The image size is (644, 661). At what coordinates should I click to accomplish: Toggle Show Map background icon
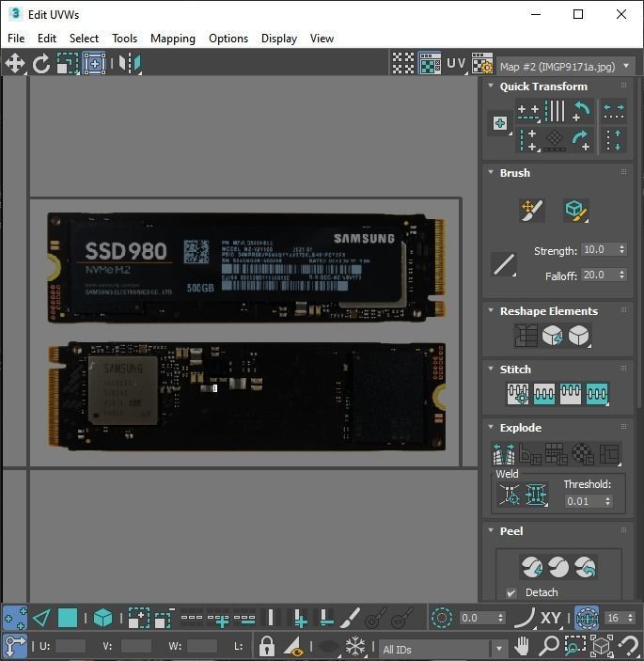point(430,64)
